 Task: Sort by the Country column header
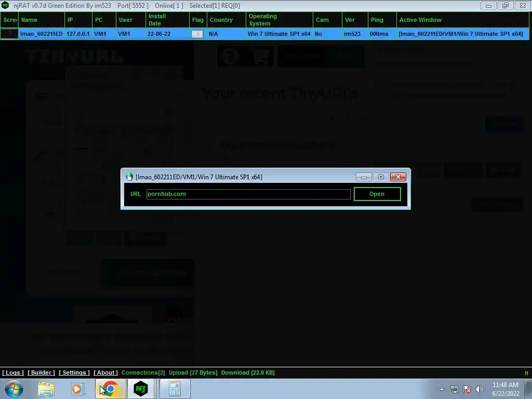coord(227,20)
